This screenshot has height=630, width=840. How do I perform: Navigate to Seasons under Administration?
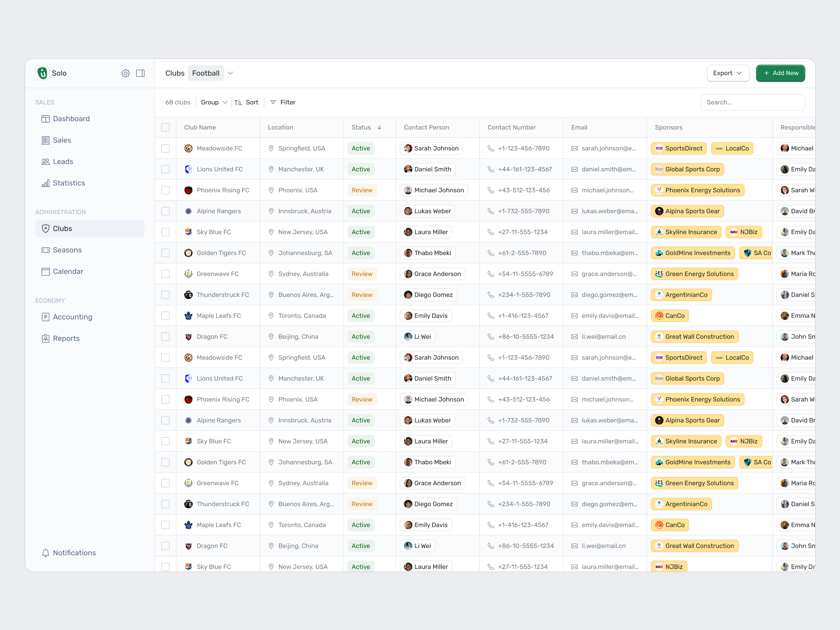point(67,250)
